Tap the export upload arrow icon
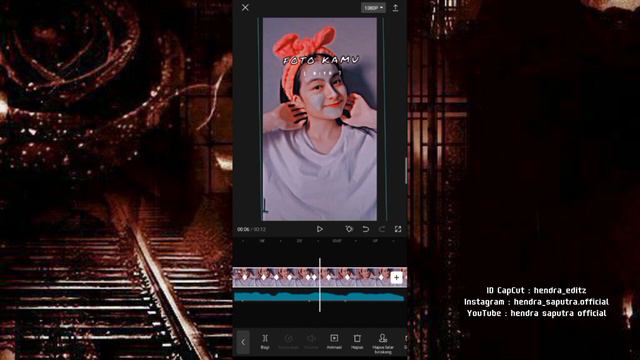This screenshot has height=360, width=640. coord(395,7)
